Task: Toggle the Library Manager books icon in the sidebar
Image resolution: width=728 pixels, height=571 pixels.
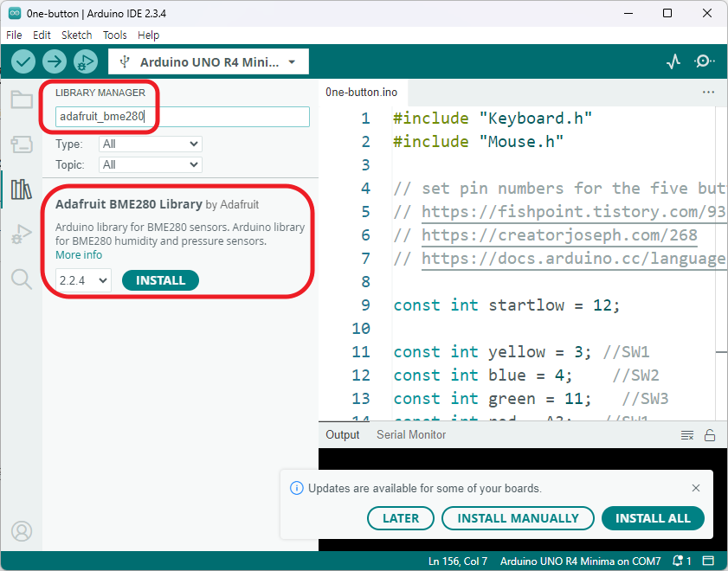Action: point(22,189)
